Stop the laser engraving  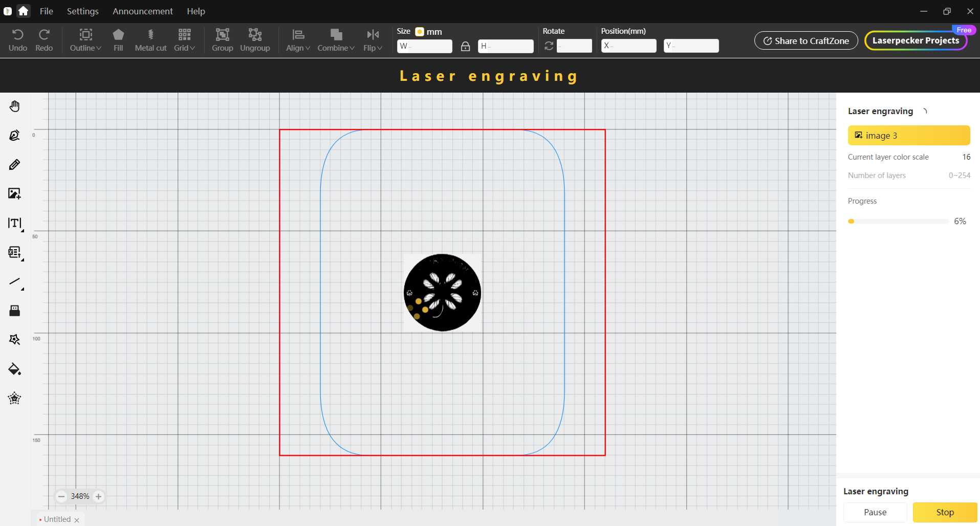945,512
